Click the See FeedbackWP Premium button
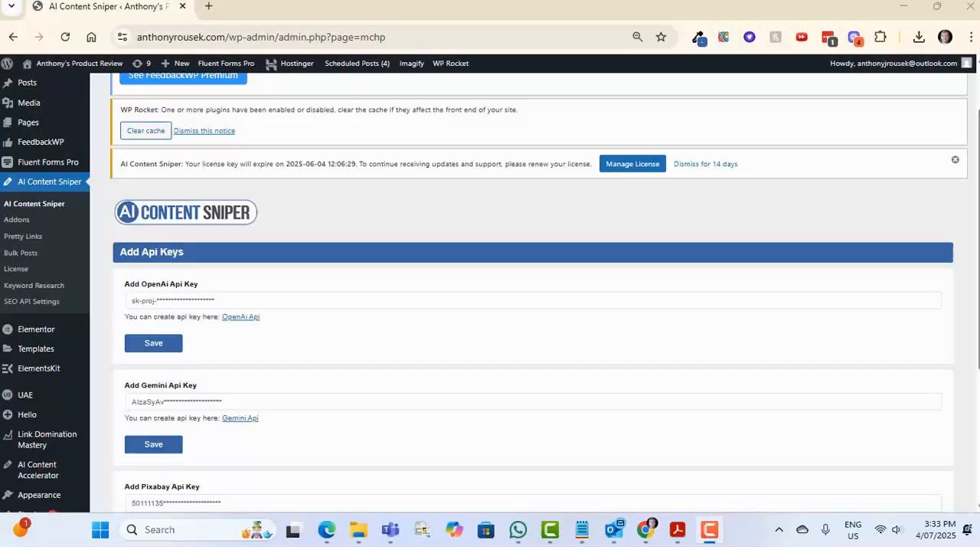This screenshot has width=980, height=547. click(x=183, y=77)
